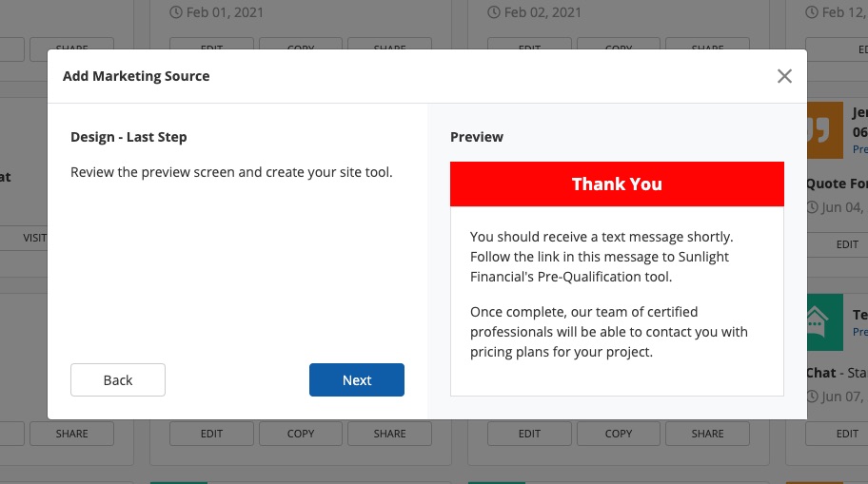Click the green chat house icon
This screenshot has height=484, width=868.
824,320
